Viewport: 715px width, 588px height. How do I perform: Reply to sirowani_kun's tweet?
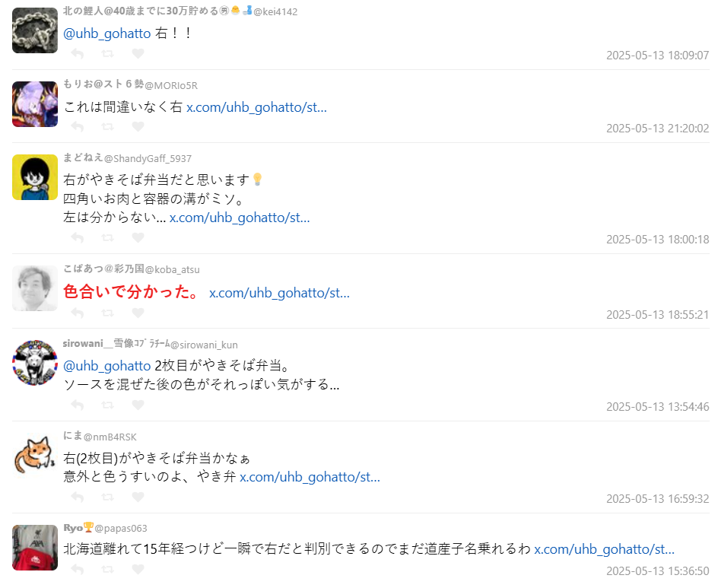[x=78, y=405]
